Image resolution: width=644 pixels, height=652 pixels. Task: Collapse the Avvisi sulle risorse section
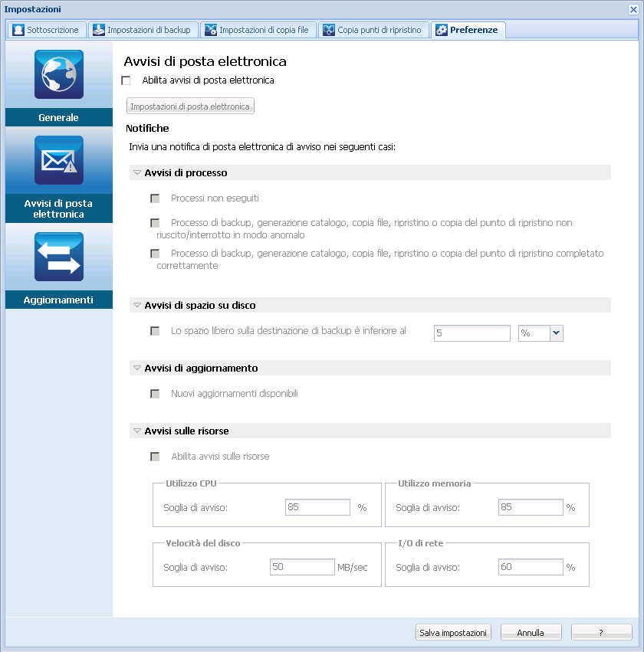click(x=137, y=431)
